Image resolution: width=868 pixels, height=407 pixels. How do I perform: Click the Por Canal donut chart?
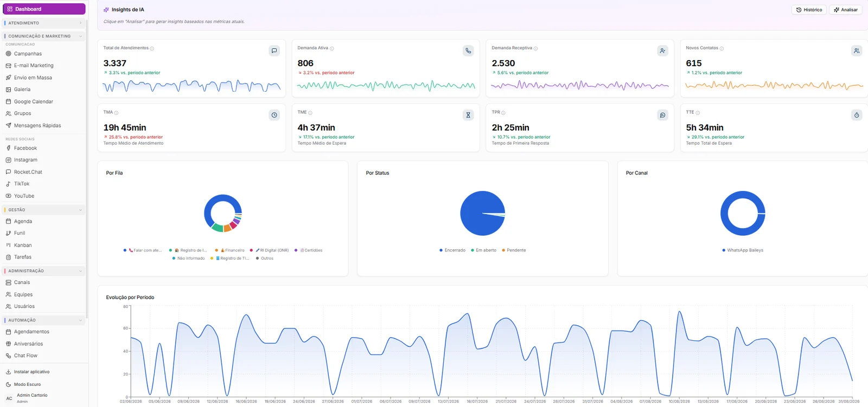pos(743,214)
